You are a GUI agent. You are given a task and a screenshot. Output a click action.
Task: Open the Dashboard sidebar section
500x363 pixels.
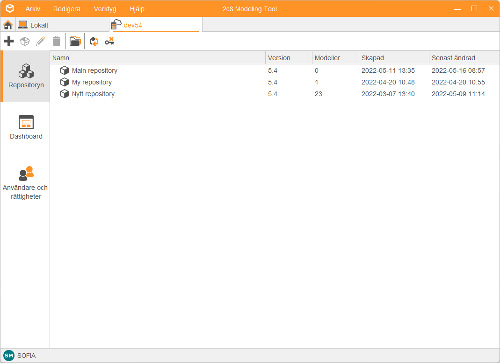pos(26,127)
